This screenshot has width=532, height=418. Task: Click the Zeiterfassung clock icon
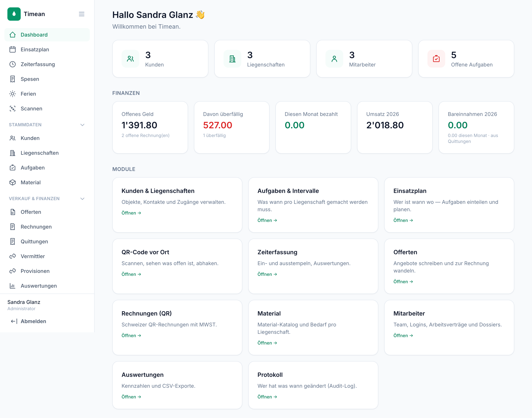click(x=13, y=64)
